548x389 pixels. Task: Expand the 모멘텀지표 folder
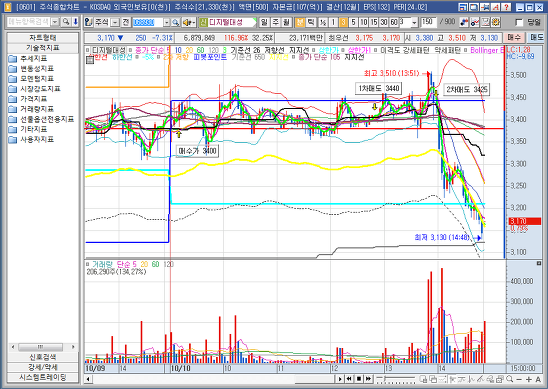tap(31, 79)
